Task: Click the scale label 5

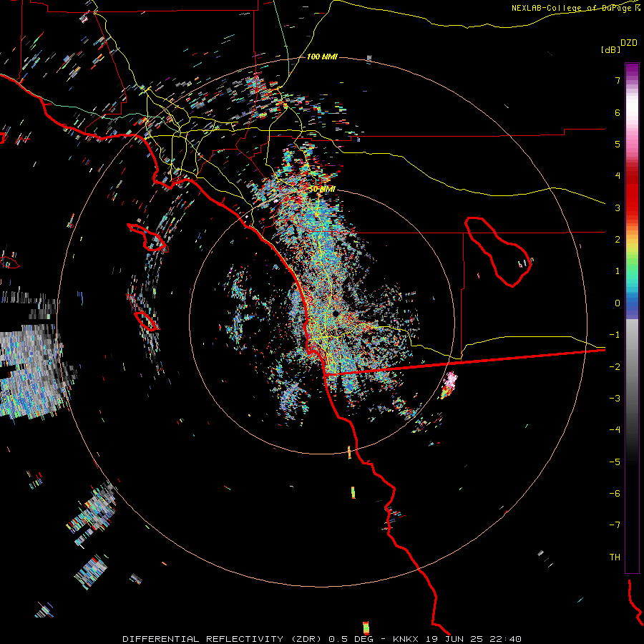Action: click(x=618, y=144)
